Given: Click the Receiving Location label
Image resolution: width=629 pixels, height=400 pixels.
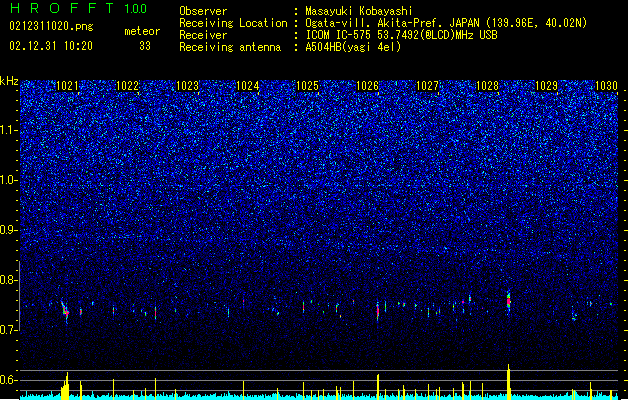Looking at the screenshot, I should (233, 23).
